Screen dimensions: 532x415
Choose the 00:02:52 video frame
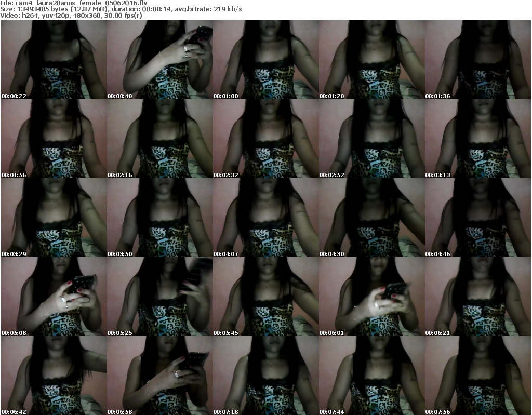(x=372, y=139)
